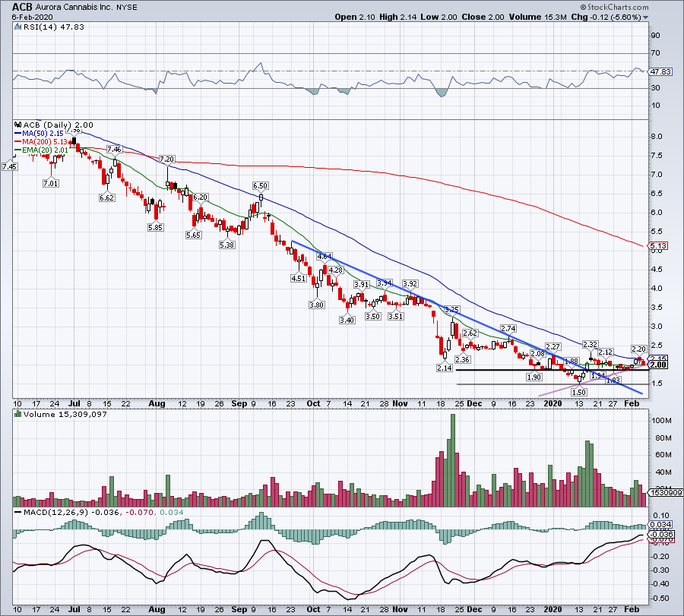Click the 1.50 January low label

pos(579,392)
